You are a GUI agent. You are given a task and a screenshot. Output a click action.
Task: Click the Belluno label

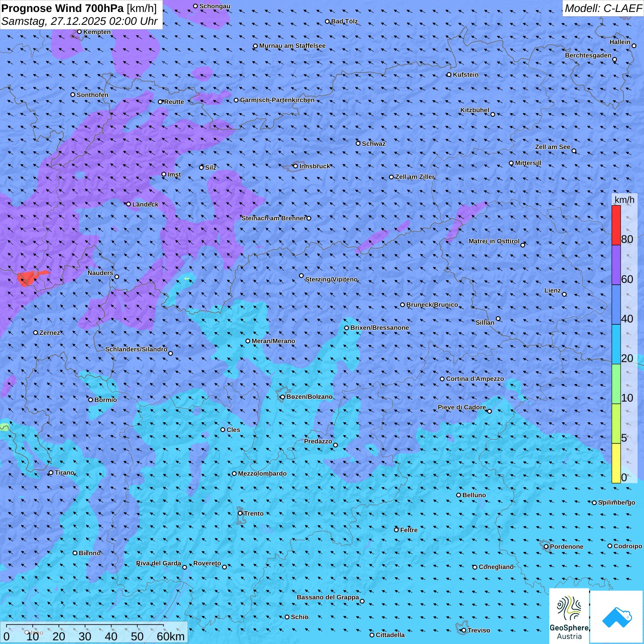(474, 495)
